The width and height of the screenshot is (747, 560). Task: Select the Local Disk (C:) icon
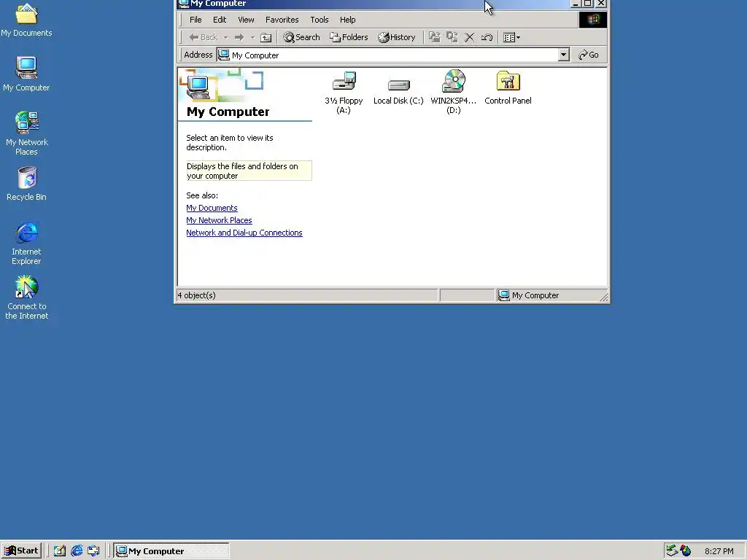pos(398,92)
